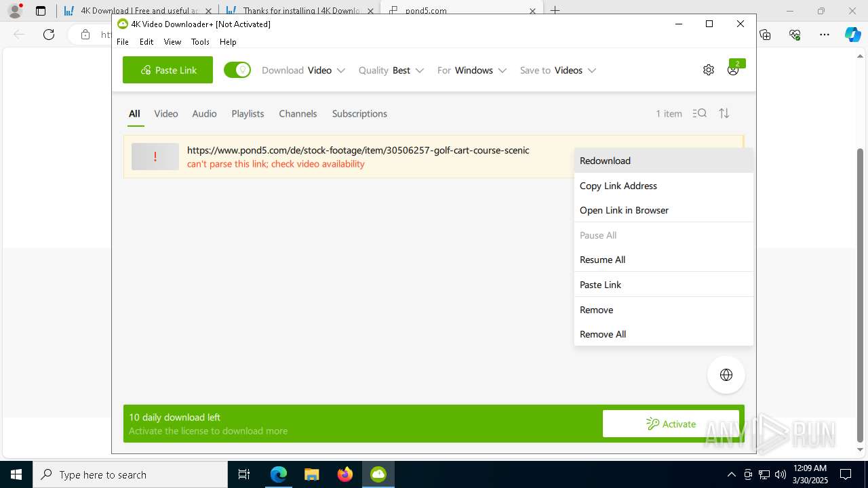Click the green Paste Link button

pos(167,70)
